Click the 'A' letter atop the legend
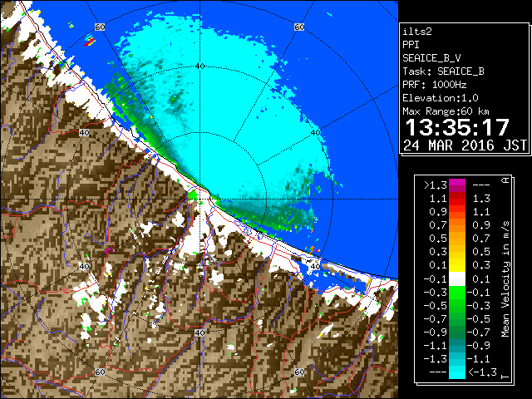Screen dimensions: 532x399 505,180
